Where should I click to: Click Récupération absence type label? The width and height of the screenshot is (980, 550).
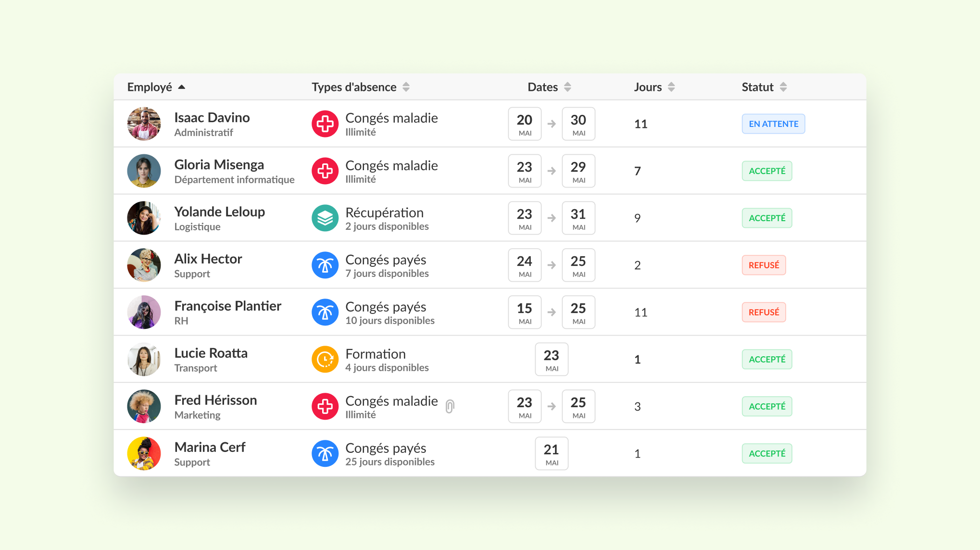(385, 213)
